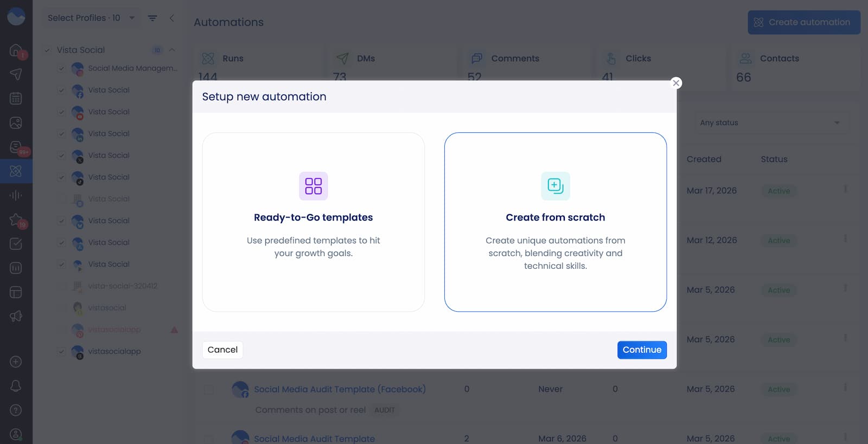868x444 pixels.
Task: Open the notifications bell icon
Action: click(x=16, y=386)
